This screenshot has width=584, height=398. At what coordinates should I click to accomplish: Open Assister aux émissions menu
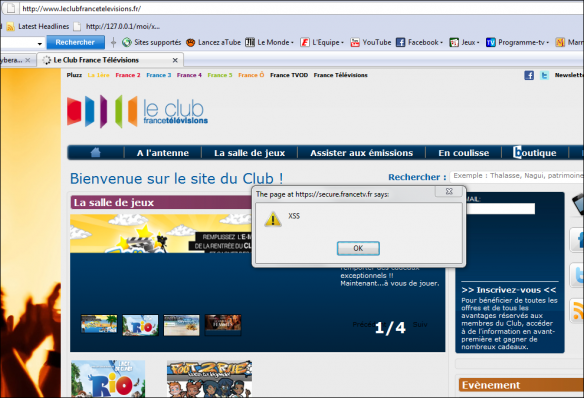(362, 153)
